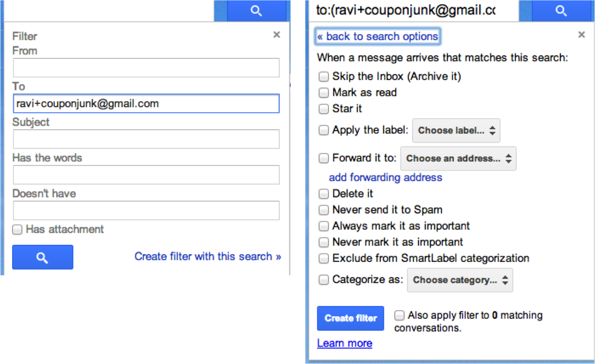Image resolution: width=595 pixels, height=364 pixels.
Task: Enable the Delete it checkbox
Action: [323, 194]
